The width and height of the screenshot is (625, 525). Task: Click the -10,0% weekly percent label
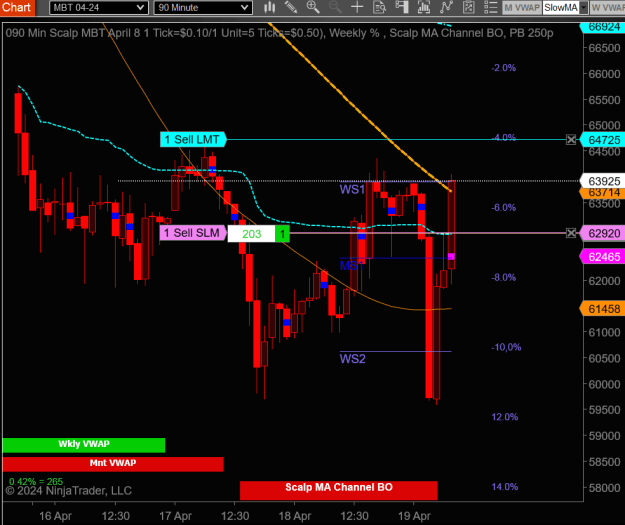[506, 347]
